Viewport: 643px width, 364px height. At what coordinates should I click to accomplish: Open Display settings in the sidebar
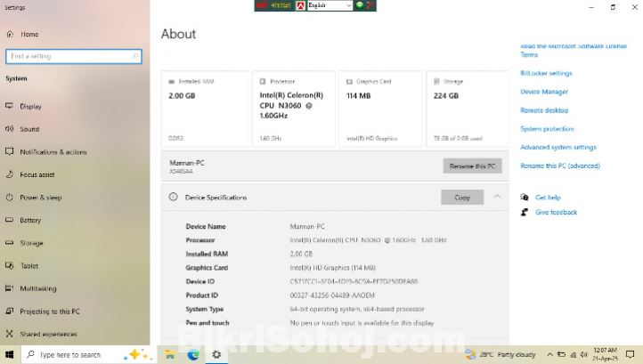tap(31, 106)
